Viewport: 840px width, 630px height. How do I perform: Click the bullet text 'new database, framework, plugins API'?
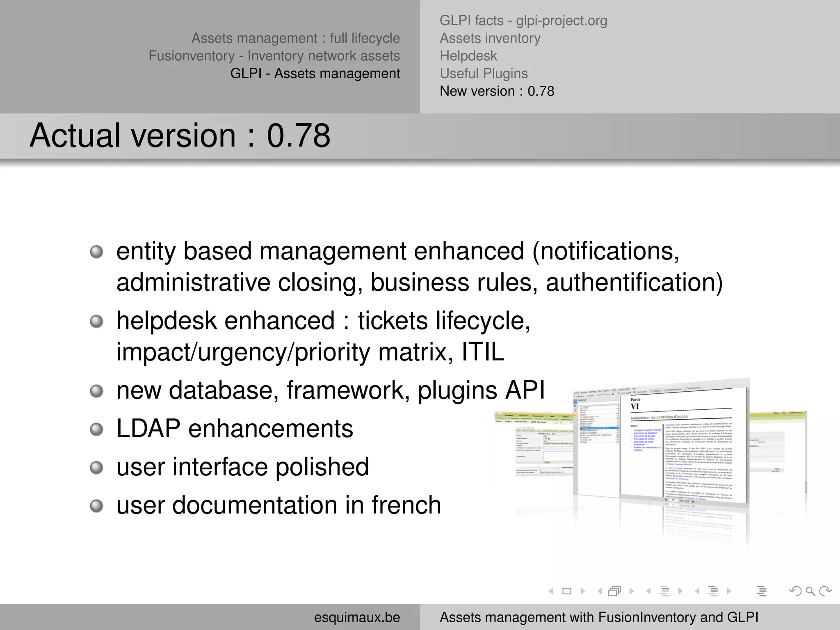click(x=331, y=390)
